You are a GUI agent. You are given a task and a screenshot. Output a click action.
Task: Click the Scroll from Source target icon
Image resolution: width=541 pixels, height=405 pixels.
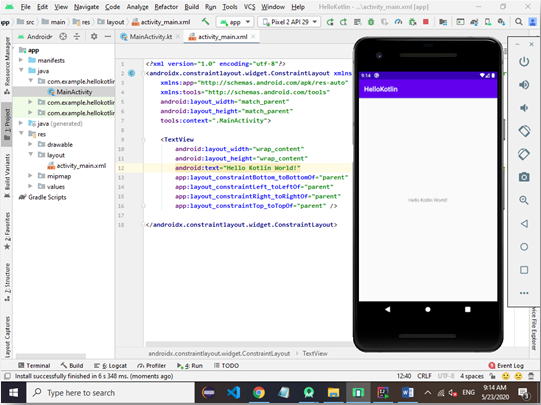[63, 36]
